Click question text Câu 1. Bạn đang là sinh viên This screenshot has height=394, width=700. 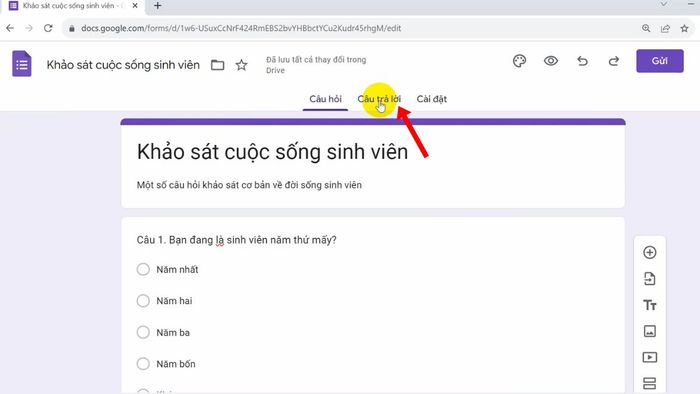click(x=236, y=240)
